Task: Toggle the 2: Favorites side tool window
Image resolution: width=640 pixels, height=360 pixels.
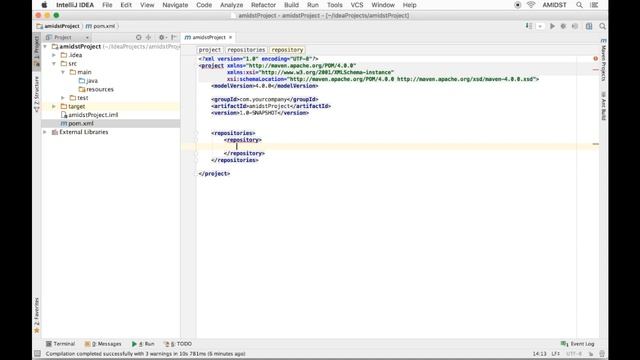Action: 36,315
